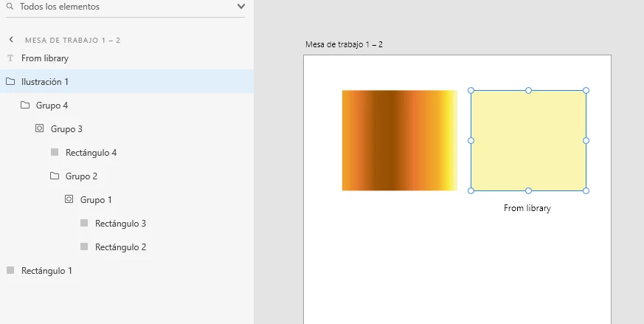Viewport: 644px width, 324px height.
Task: Click the text icon beside From library
Action: tap(10, 58)
